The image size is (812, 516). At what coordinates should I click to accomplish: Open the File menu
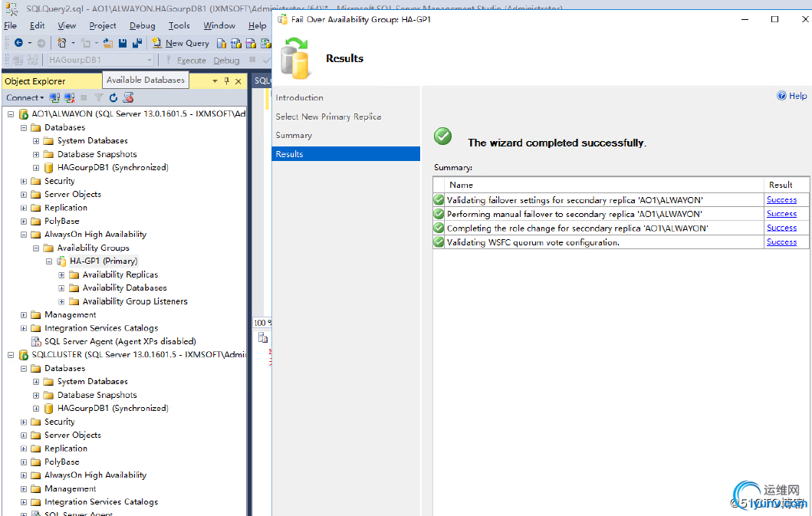tap(11, 25)
